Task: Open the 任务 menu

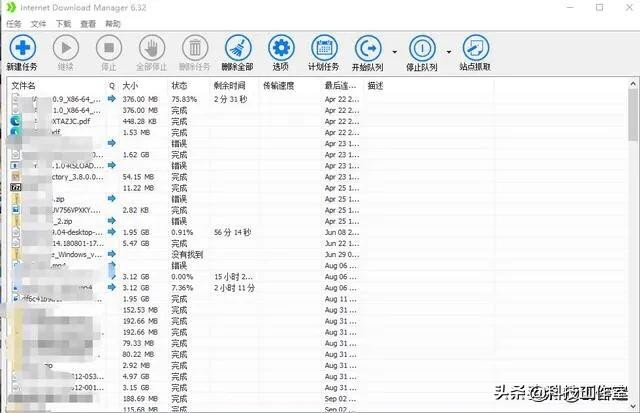Action: coord(13,23)
